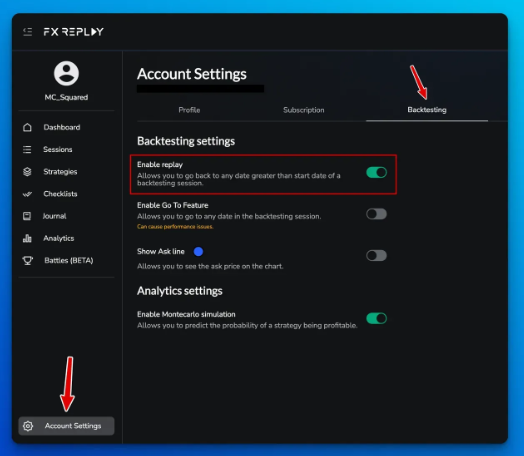Click the Enable Montecarlo simulation label
Image resolution: width=524 pixels, height=456 pixels.
pyautogui.click(x=186, y=314)
